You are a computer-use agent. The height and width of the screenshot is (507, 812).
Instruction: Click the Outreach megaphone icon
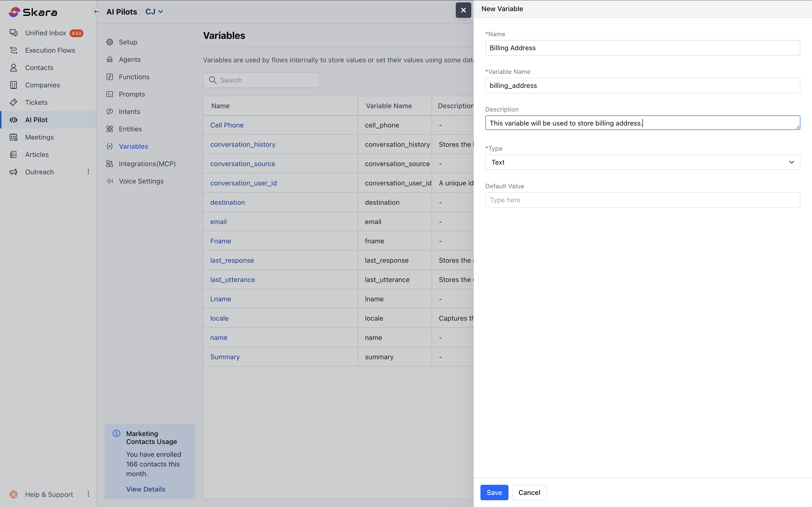pos(14,172)
